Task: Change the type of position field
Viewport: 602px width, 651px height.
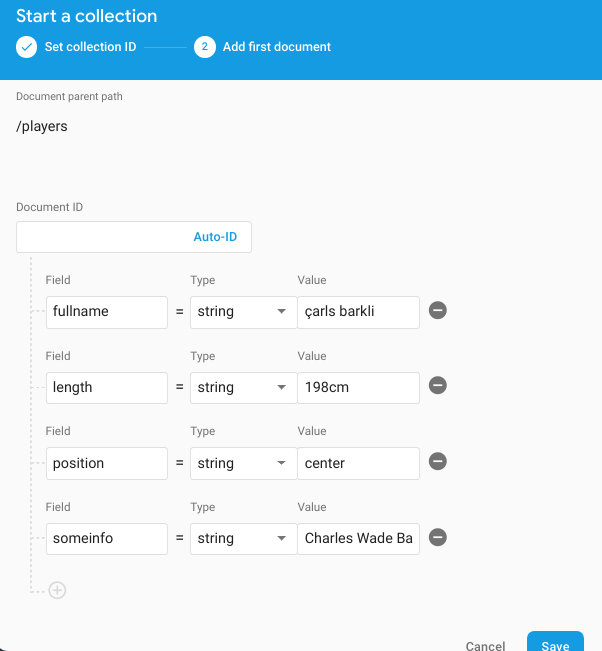Action: (242, 463)
